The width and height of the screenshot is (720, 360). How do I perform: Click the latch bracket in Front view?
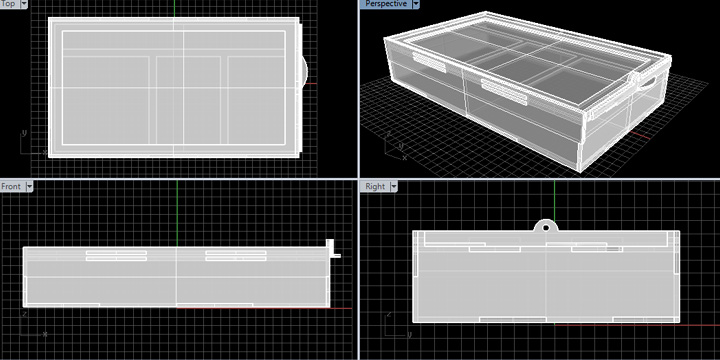click(x=333, y=248)
